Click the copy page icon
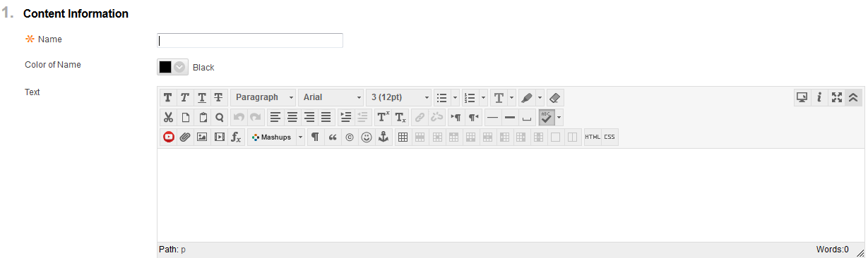 (185, 117)
